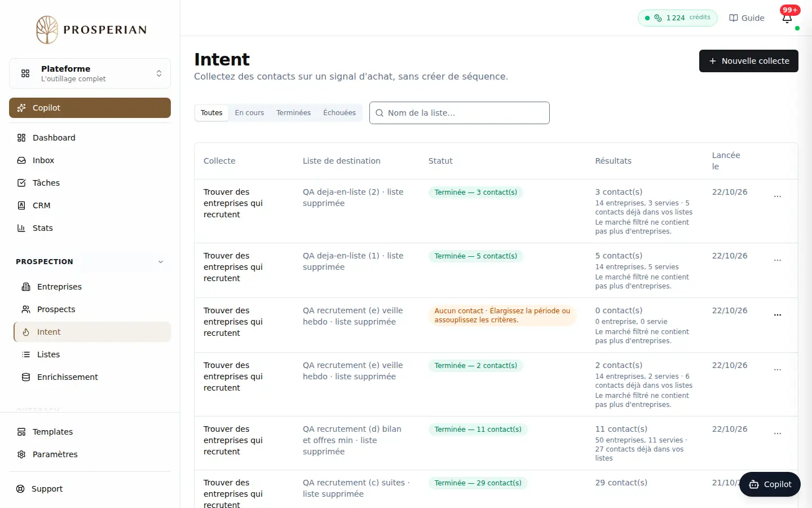Click the Terminée — 11 contact(s) status badge
The height and width of the screenshot is (508, 812).
click(x=478, y=430)
